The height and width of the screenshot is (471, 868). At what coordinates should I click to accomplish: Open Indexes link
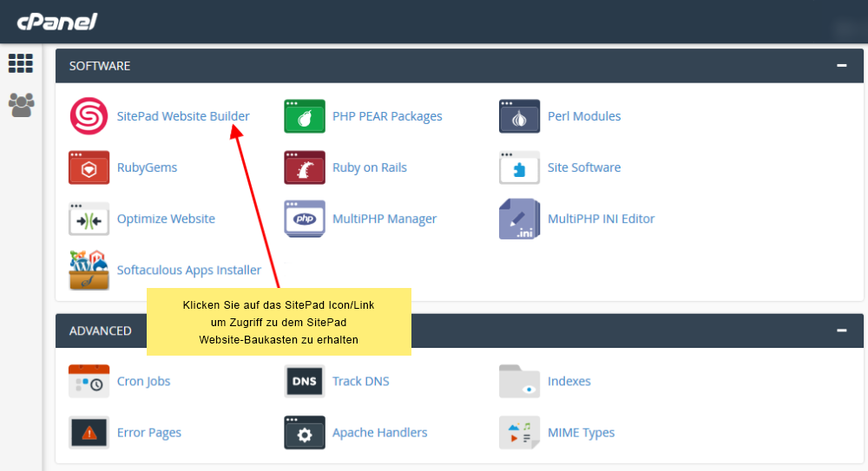point(569,381)
